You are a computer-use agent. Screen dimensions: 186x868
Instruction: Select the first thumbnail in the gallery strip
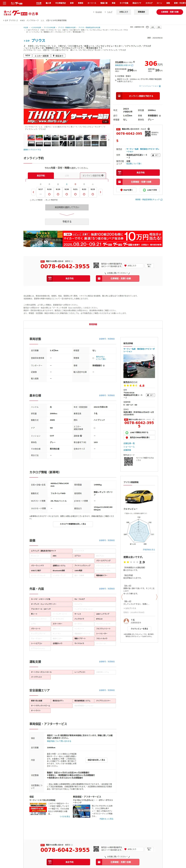(x=31, y=137)
